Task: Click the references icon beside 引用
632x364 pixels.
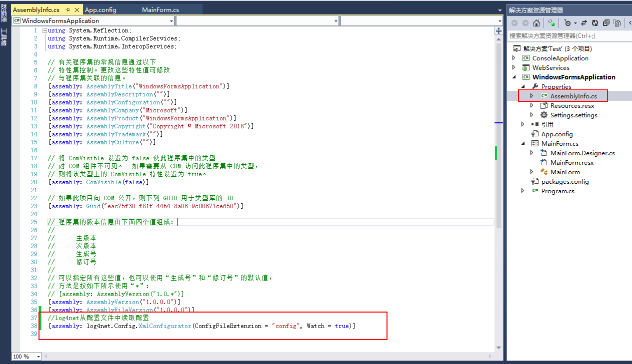Action: (x=535, y=124)
